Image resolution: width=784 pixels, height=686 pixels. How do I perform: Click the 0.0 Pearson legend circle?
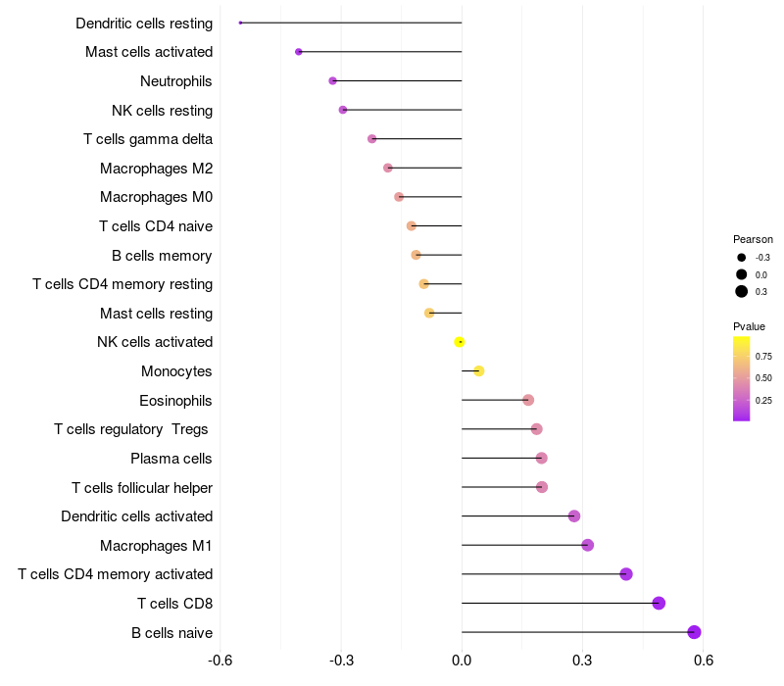tap(742, 274)
